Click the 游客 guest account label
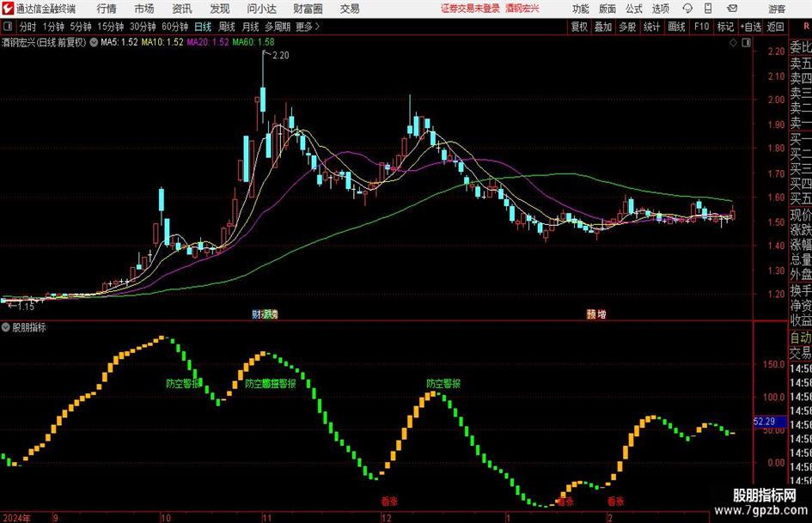The height and width of the screenshot is (523, 812). [x=777, y=9]
